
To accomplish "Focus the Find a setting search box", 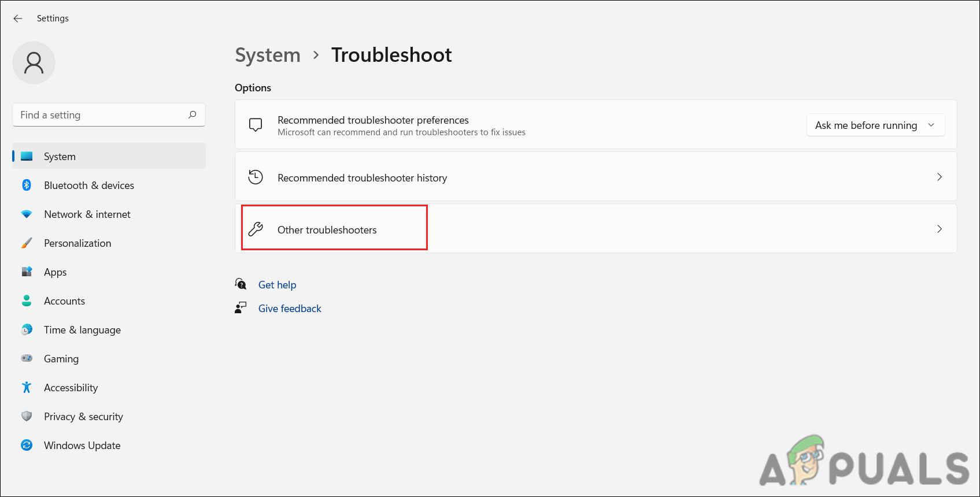I will tap(101, 115).
